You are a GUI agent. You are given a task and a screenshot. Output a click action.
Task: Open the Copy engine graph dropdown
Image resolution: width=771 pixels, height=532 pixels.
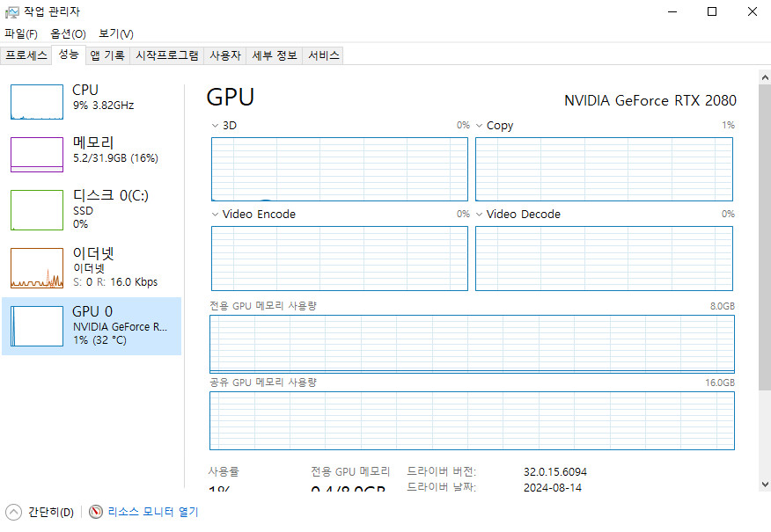479,126
